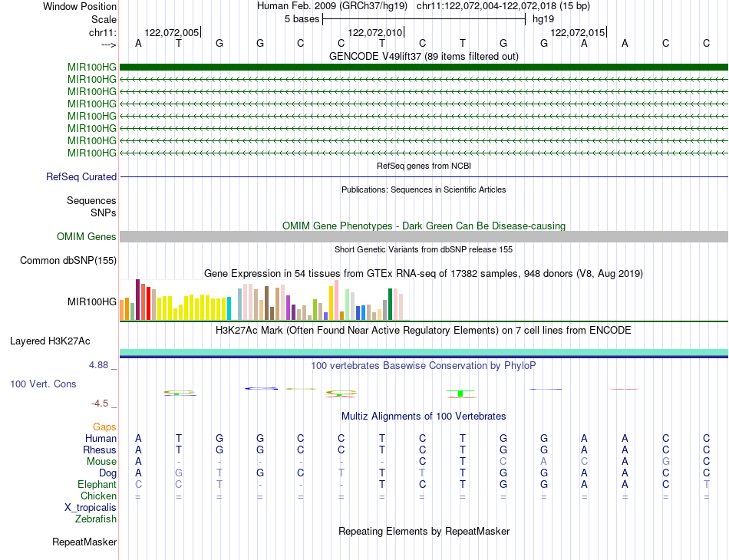Open "Repeating Elements by RepeatMasker" title

pos(424,531)
